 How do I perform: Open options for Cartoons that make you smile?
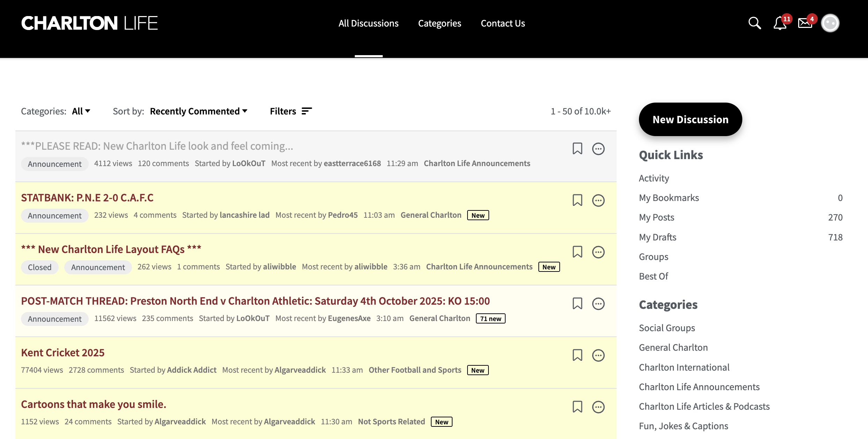pyautogui.click(x=598, y=407)
